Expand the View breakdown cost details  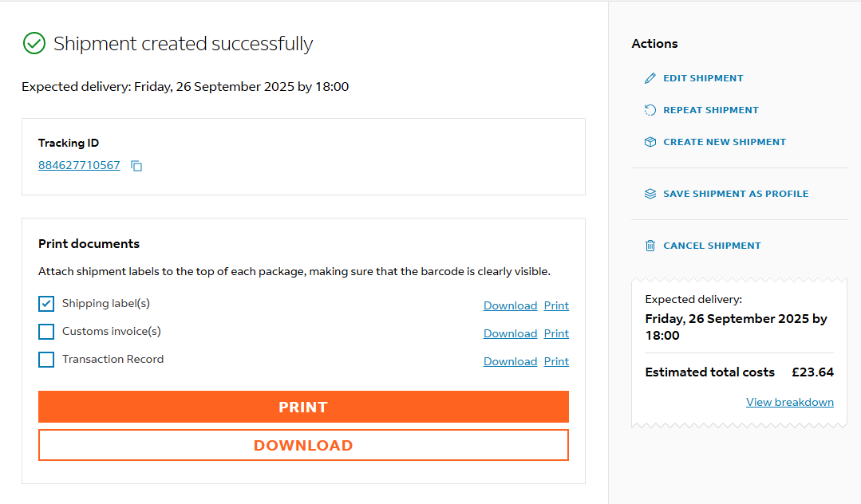click(x=789, y=402)
